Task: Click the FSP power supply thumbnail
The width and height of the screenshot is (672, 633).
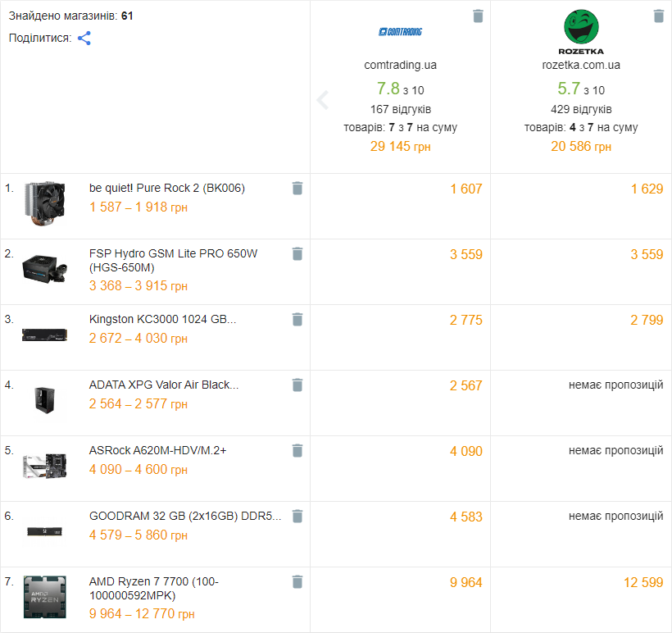Action: [44, 269]
